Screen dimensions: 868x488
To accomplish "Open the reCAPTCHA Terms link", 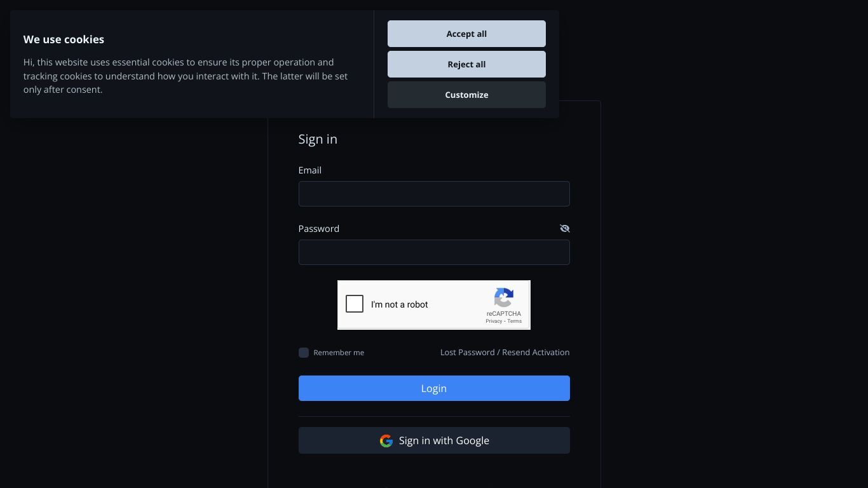I will pos(515,321).
